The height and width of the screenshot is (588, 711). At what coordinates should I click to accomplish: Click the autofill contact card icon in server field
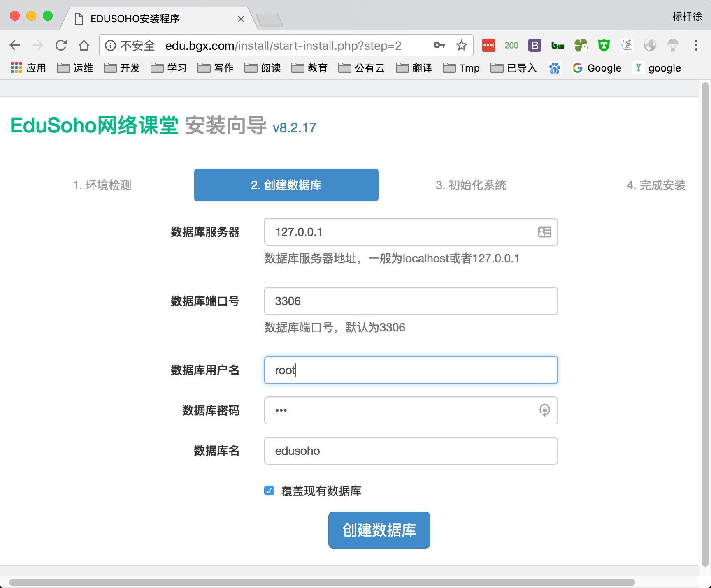pyautogui.click(x=544, y=232)
